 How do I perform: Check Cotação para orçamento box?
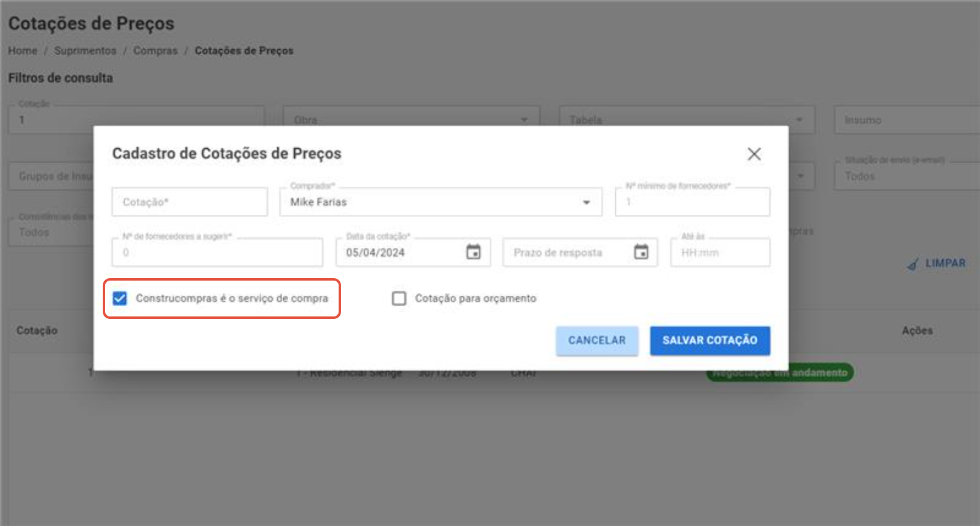(x=399, y=298)
